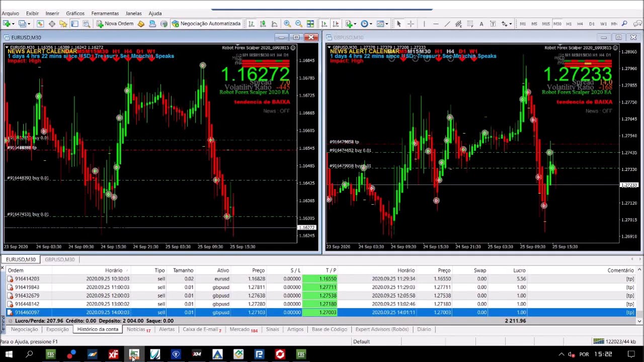Click the Zoom Out magnifier
Screen dimensions: 644x362
299,24
